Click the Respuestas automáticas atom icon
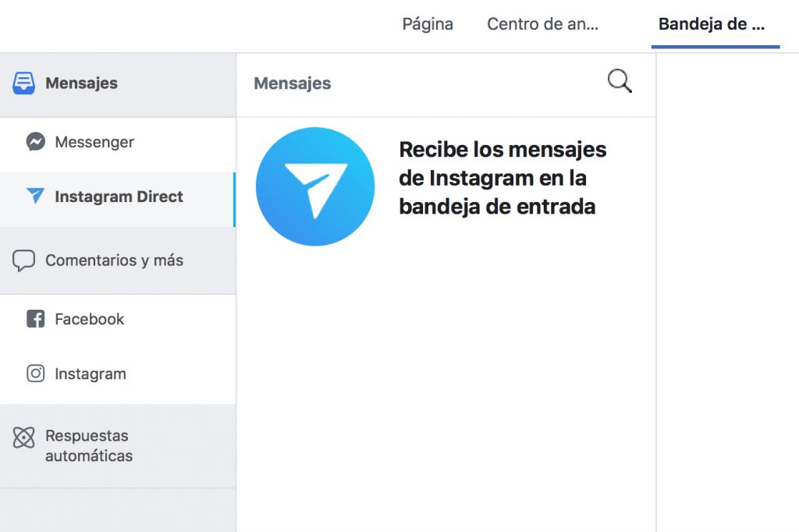The height and width of the screenshot is (532, 799). 24,437
